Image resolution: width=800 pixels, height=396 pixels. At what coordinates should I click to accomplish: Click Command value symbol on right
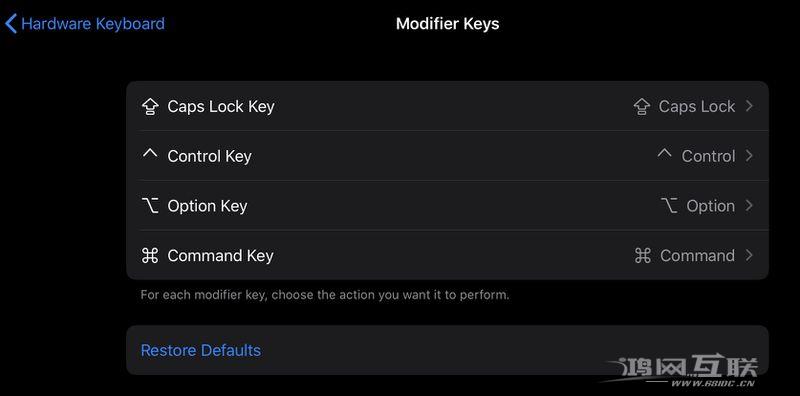[642, 256]
